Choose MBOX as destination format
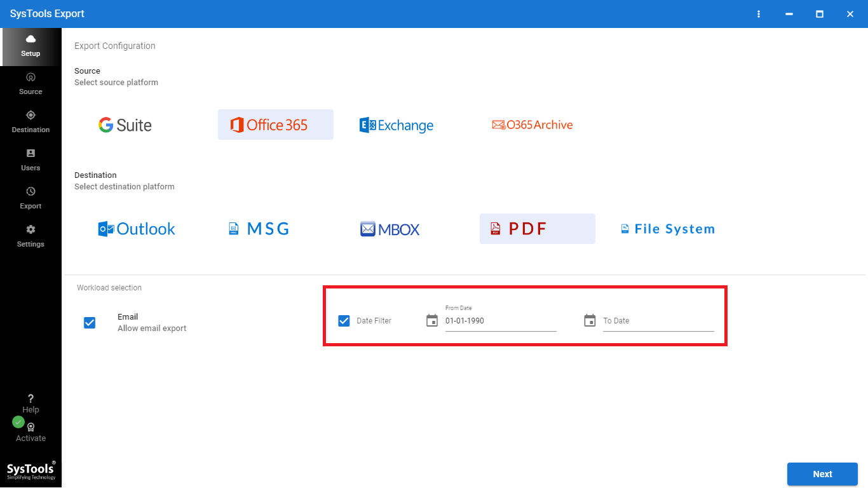The width and height of the screenshot is (868, 488). click(390, 229)
